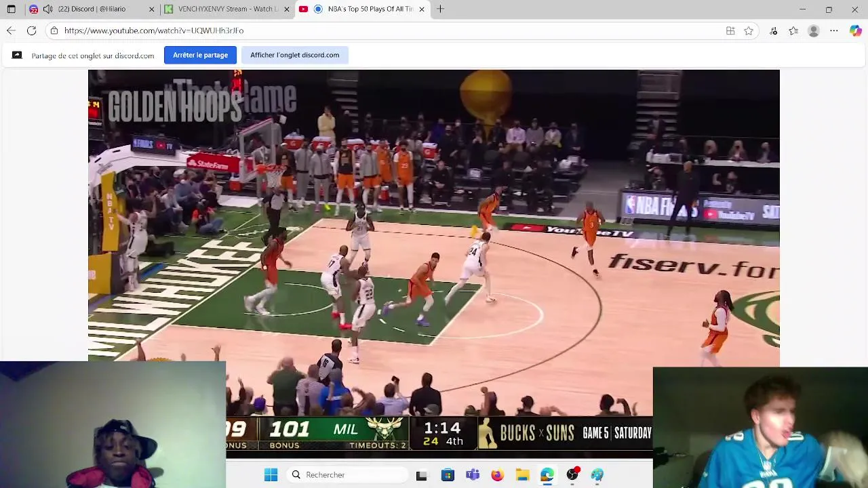This screenshot has width=868, height=488.
Task: Mute the Discord tab speaker icon
Action: 47,9
